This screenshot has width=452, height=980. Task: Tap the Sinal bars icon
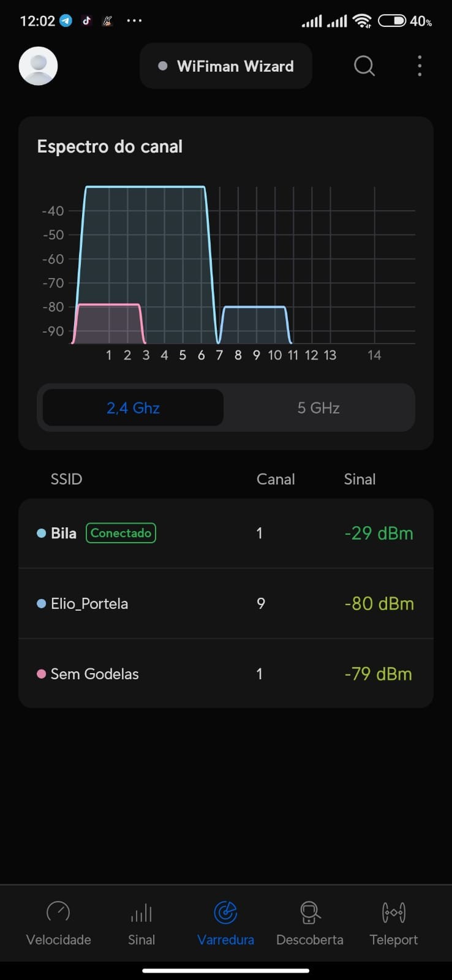coord(141,913)
